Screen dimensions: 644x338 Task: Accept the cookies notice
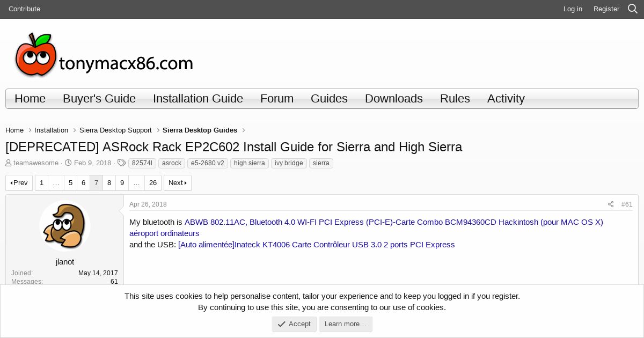294,324
